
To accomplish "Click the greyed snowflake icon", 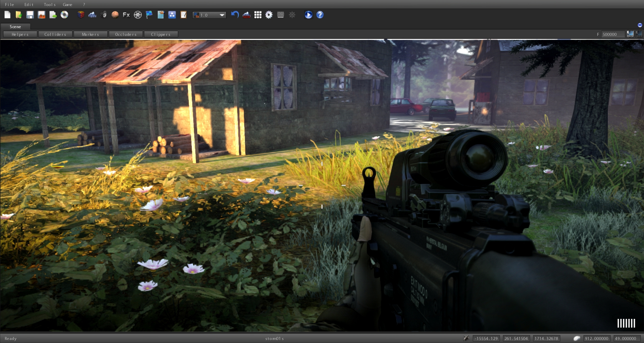I will point(292,15).
